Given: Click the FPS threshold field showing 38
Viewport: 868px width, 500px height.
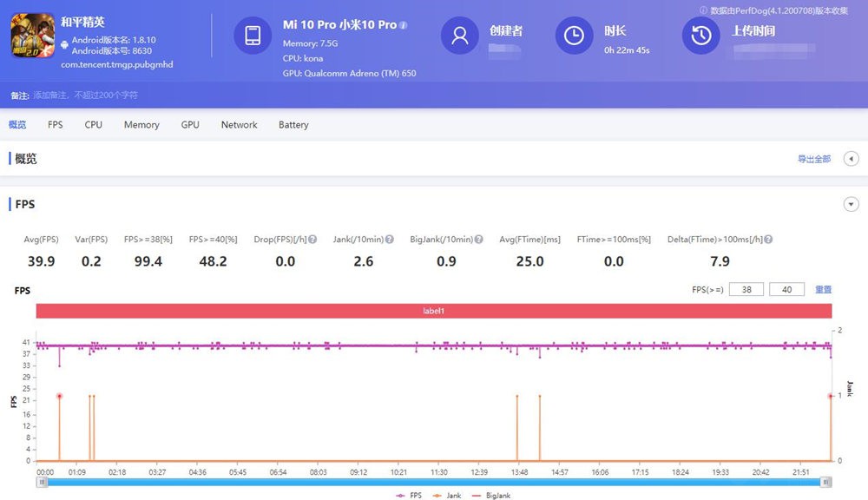Looking at the screenshot, I should pos(746,289).
